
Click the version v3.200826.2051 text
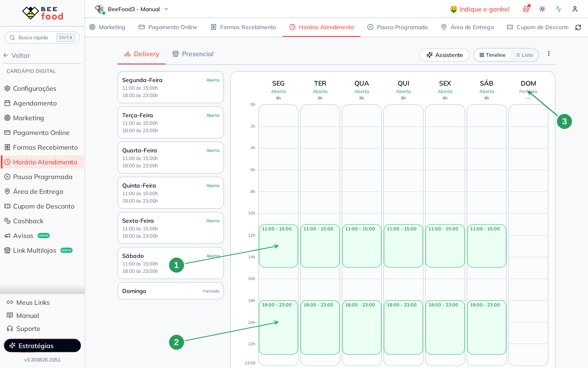click(42, 360)
